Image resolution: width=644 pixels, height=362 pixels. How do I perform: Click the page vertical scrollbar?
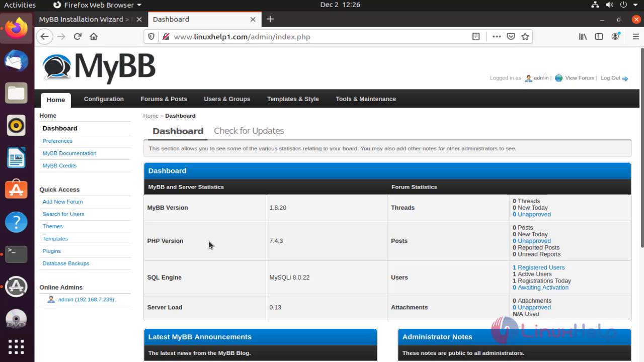click(641, 148)
